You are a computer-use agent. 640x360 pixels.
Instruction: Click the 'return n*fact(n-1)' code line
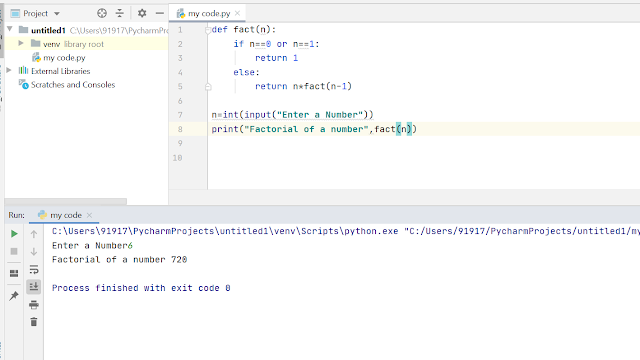pyautogui.click(x=303, y=86)
